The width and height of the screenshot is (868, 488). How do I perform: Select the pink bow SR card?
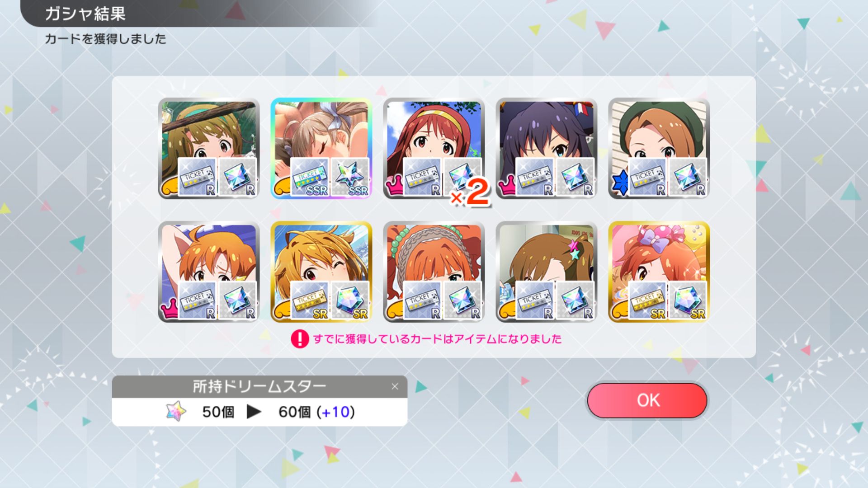click(659, 272)
